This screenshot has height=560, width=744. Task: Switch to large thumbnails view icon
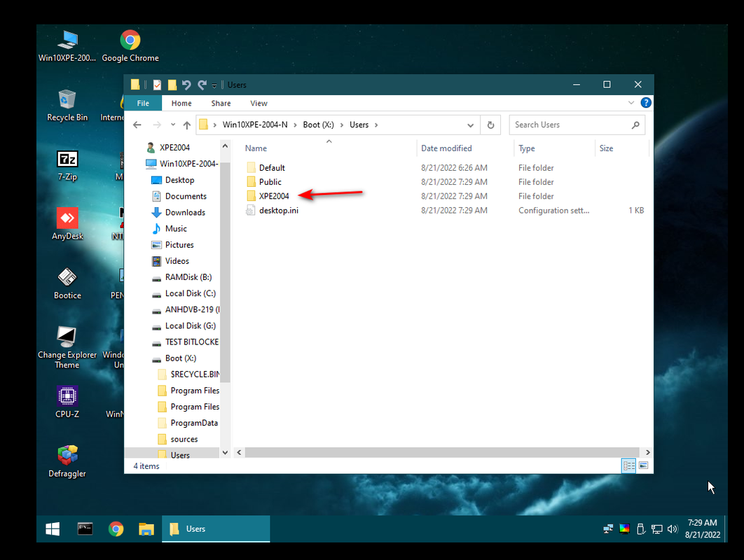[643, 465]
